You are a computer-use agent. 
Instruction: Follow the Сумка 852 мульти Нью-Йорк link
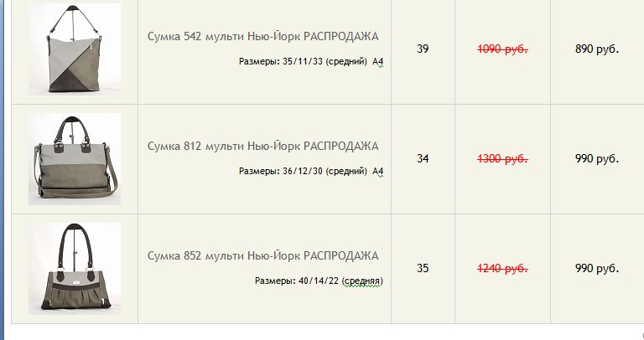262,256
